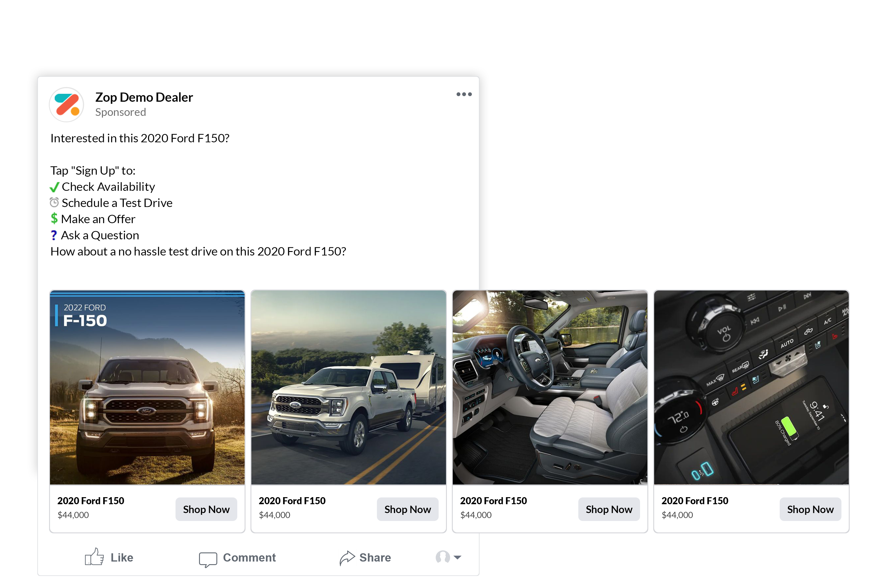
Task: Click the Like label text
Action: coord(122,558)
